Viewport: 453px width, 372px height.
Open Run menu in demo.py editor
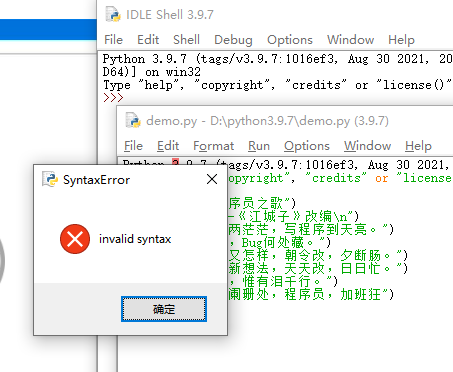[259, 146]
